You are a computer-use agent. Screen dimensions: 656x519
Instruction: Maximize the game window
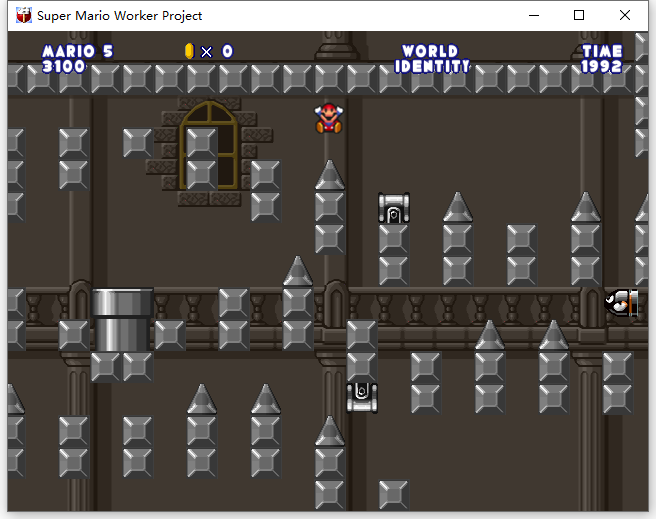(x=579, y=15)
